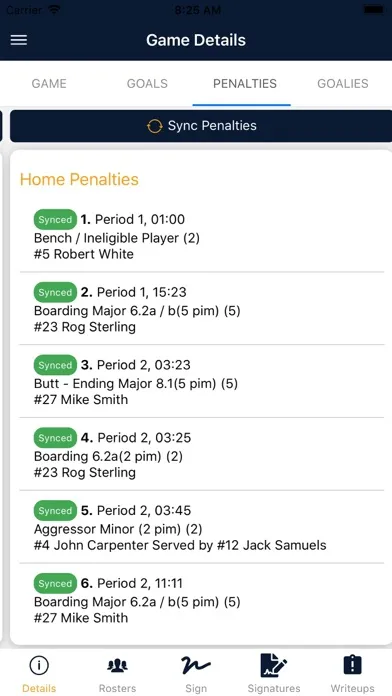Open the Signatures document icon

(x=274, y=665)
